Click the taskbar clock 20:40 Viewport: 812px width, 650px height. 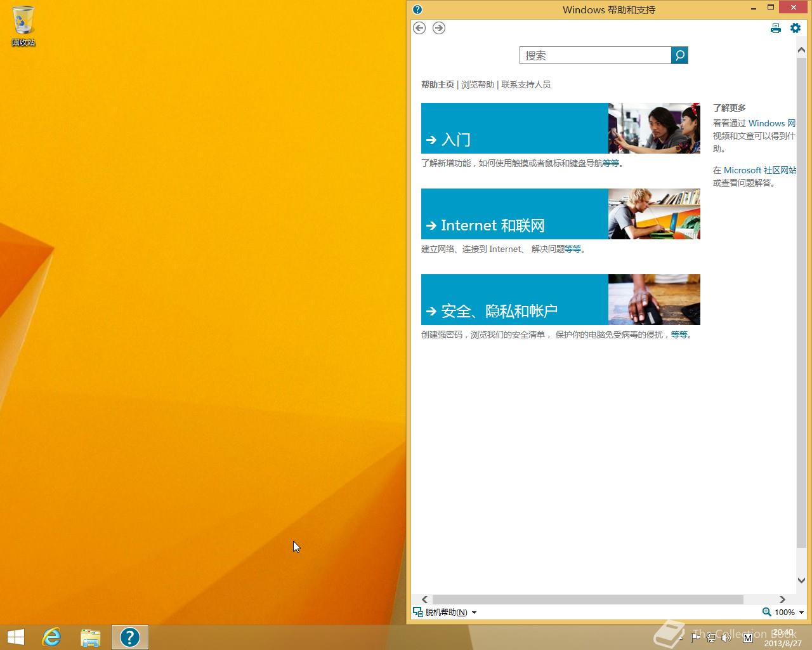pos(783,632)
